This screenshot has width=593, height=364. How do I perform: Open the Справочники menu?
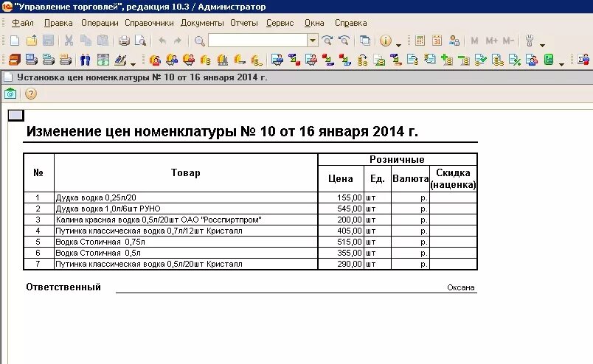point(149,23)
